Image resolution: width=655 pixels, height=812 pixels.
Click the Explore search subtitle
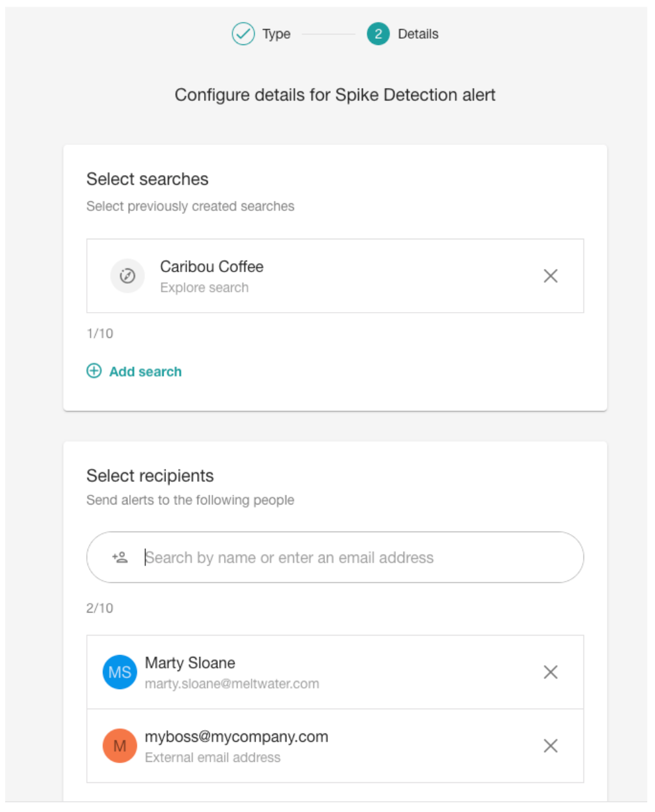[x=204, y=288]
